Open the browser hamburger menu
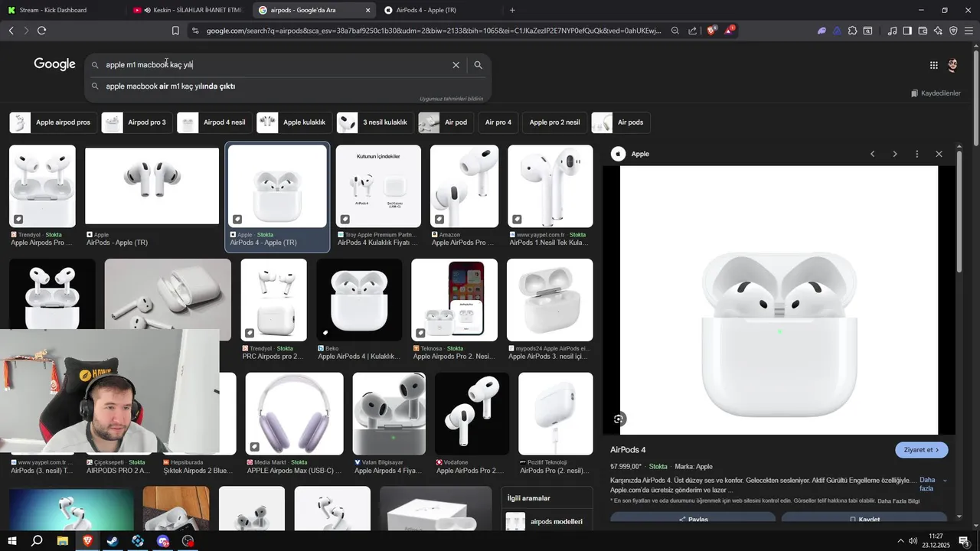Viewport: 980px width, 551px height. pos(969,31)
